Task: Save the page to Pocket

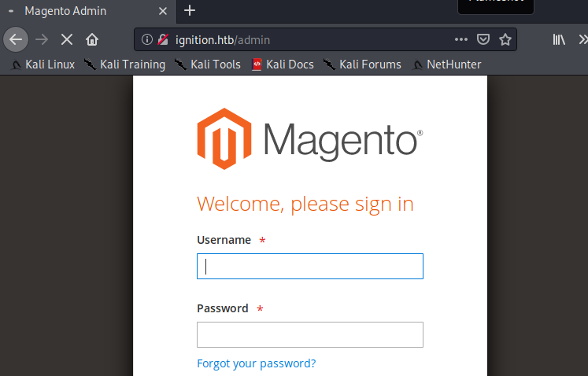Action: 485,39
